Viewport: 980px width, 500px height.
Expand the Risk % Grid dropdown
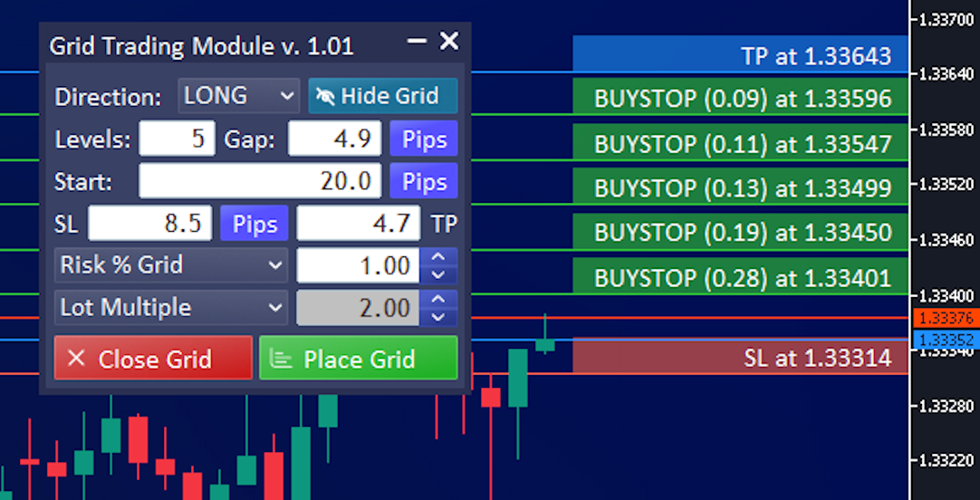pos(171,265)
